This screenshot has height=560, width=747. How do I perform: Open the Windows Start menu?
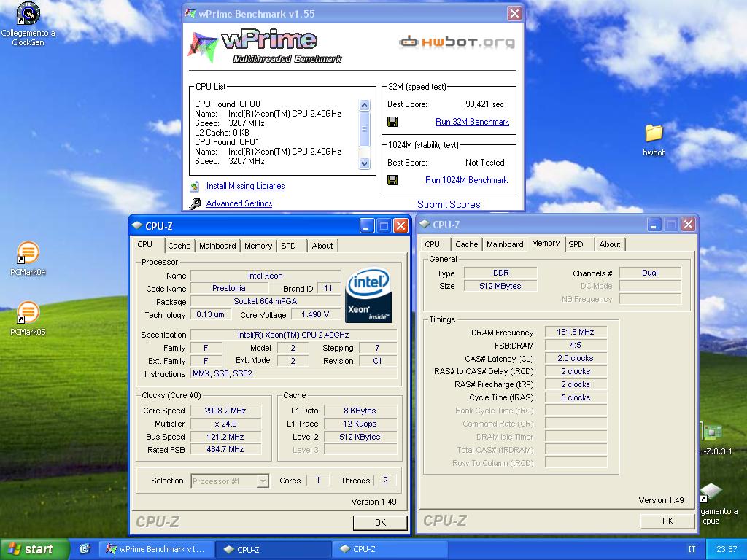(x=35, y=549)
